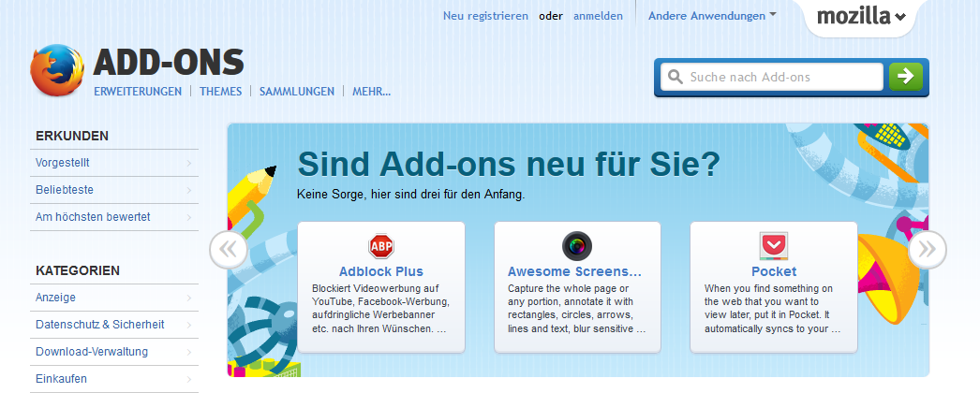Open MEHR... menu
This screenshot has height=393, width=980.
pyautogui.click(x=371, y=91)
